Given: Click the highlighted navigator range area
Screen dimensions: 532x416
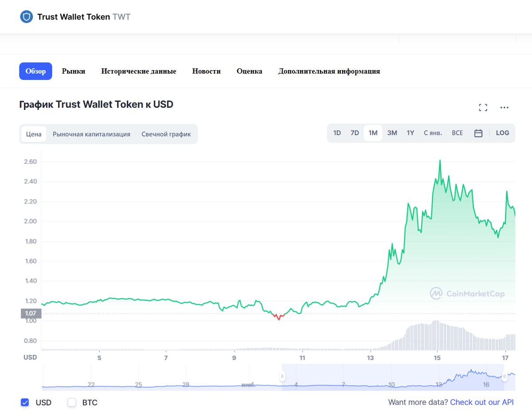Looking at the screenshot, I should [x=393, y=377].
